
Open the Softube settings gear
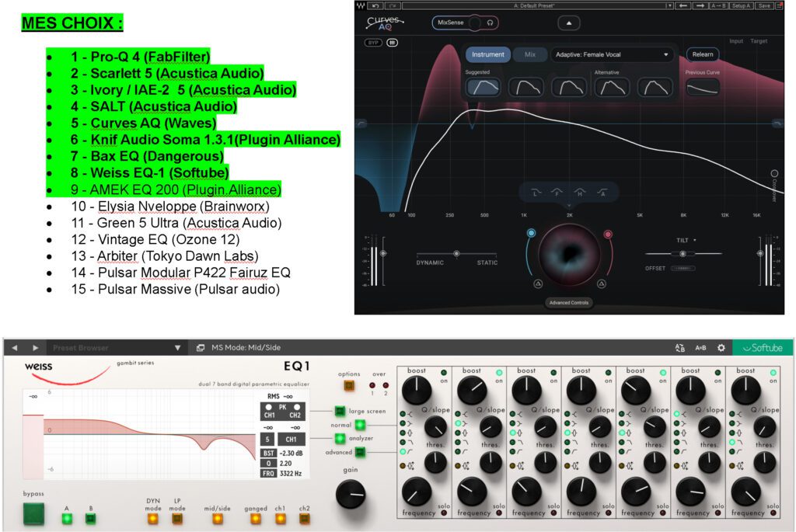click(721, 348)
